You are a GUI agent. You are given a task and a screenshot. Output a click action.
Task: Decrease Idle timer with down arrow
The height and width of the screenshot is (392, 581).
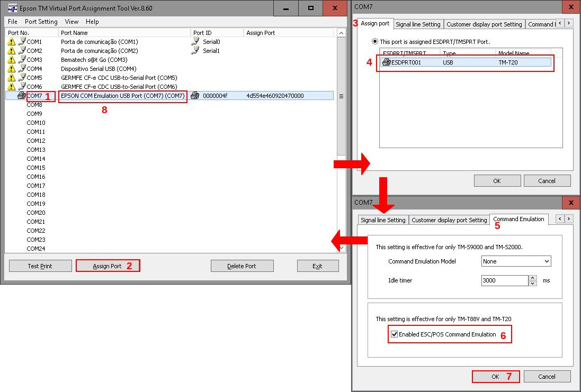532,283
